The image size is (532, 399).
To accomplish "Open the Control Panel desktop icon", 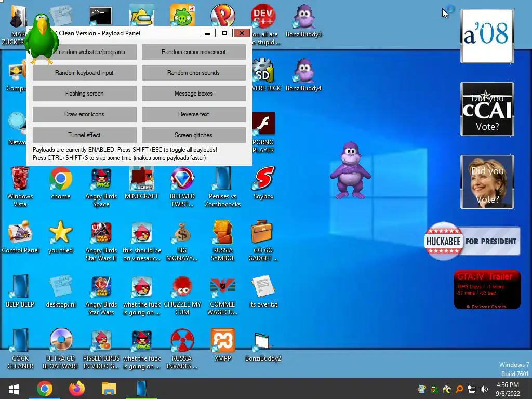I will pos(20,237).
